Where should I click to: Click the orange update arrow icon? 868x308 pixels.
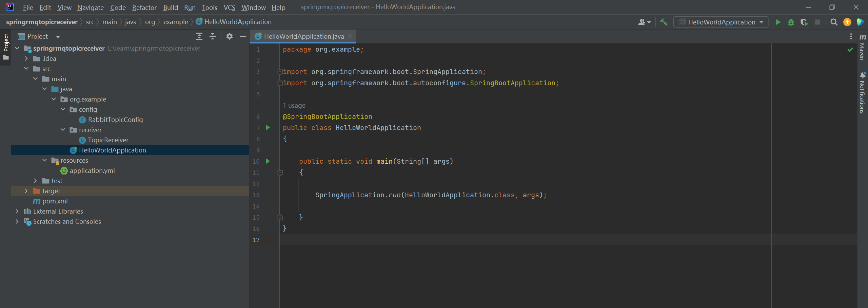click(847, 22)
